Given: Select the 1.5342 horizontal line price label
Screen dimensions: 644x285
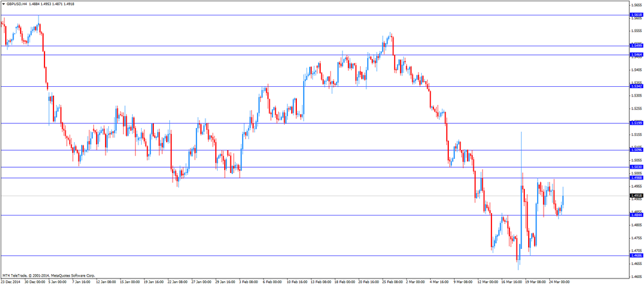Looking at the screenshot, I should (x=636, y=86).
